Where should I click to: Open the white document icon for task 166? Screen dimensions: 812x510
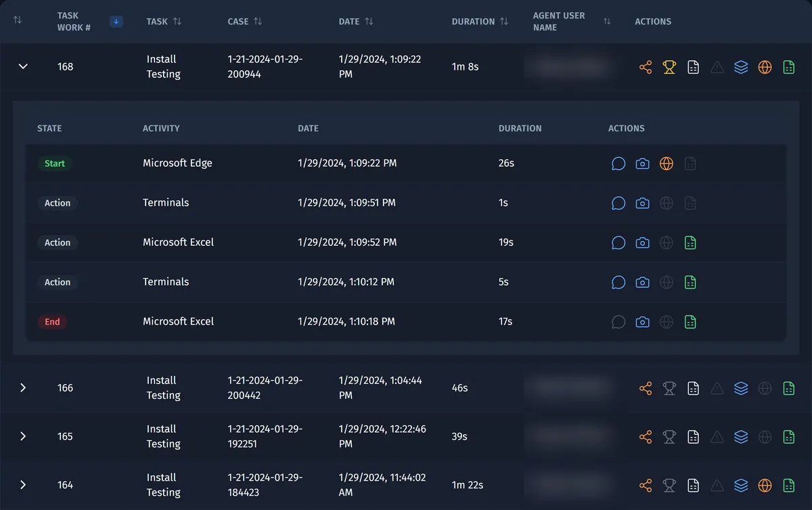point(693,388)
